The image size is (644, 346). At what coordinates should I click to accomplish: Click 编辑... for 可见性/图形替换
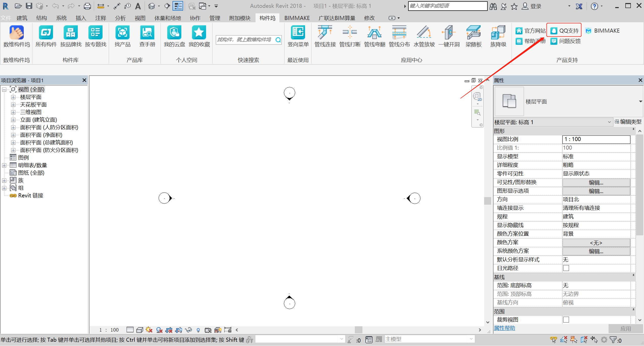596,182
